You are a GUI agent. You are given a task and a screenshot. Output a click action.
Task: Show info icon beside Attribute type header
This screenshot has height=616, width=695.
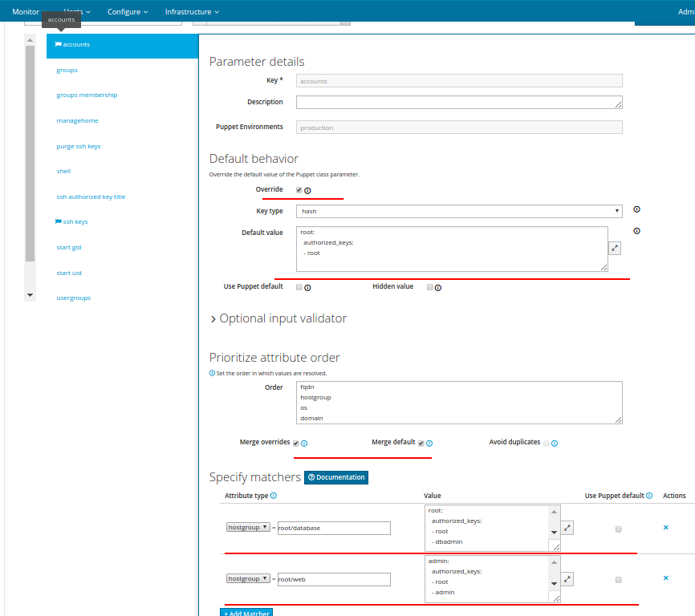pyautogui.click(x=274, y=496)
